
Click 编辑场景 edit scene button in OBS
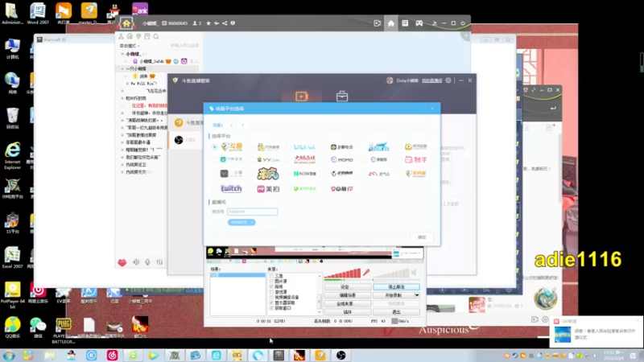[348, 295]
